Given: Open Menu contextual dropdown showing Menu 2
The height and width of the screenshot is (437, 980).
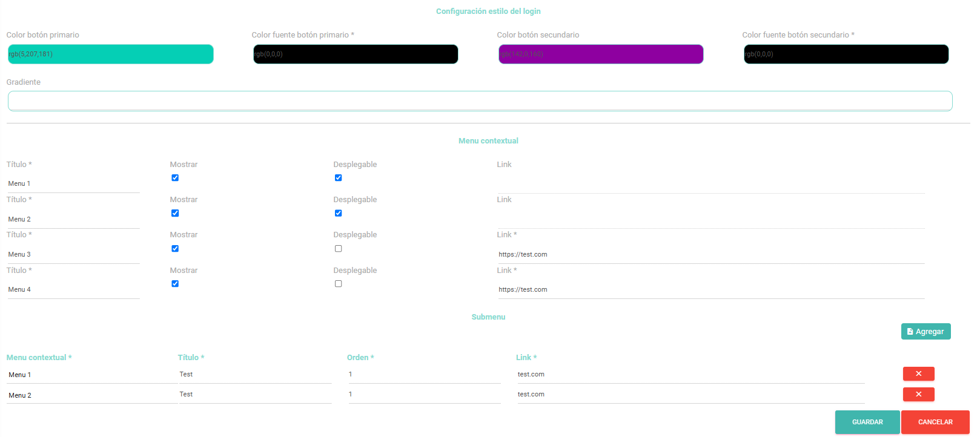Looking at the screenshot, I should [x=91, y=395].
